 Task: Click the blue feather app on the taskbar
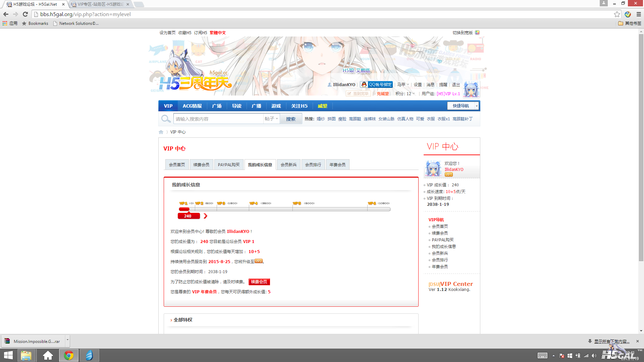pyautogui.click(x=89, y=355)
